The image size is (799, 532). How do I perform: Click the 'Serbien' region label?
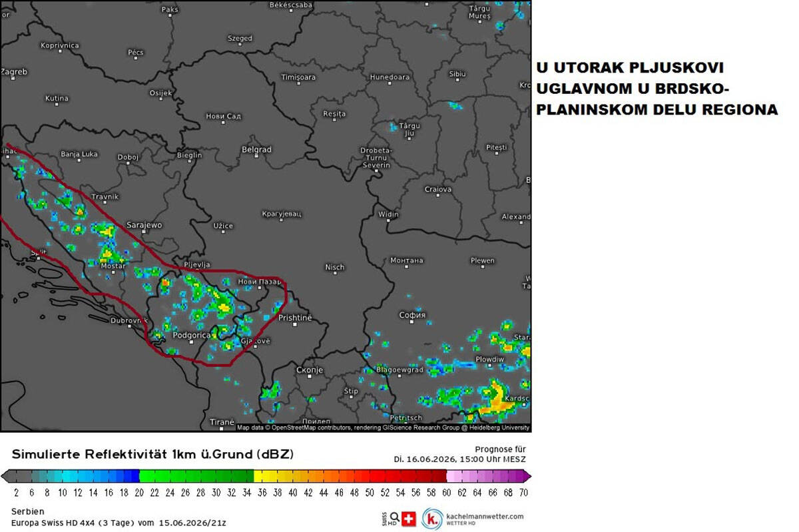(x=28, y=511)
